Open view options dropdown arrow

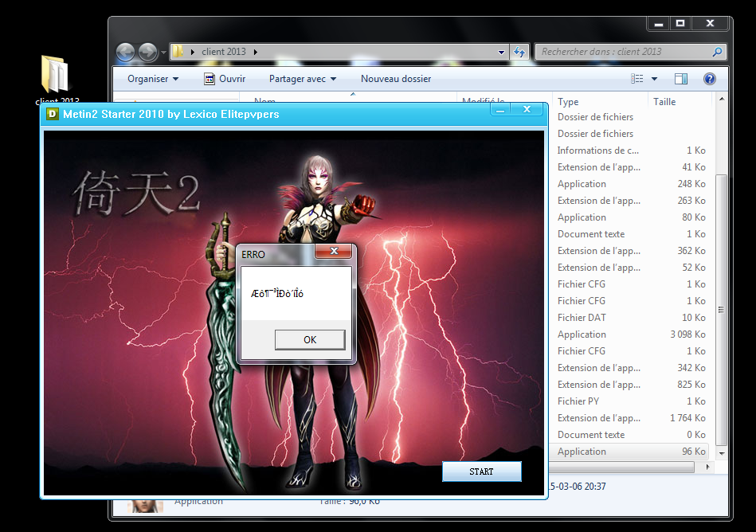click(x=654, y=79)
